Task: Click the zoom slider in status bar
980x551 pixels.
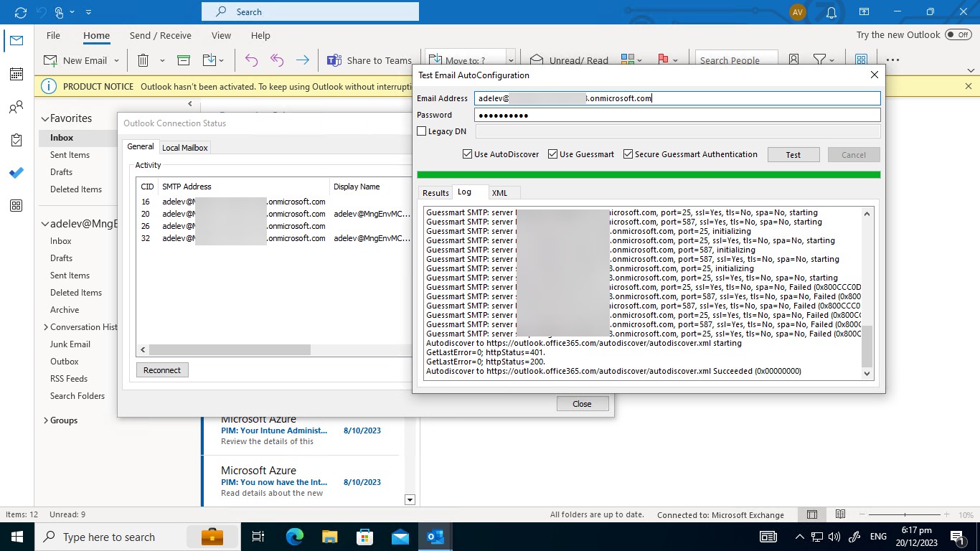Action: click(905, 515)
